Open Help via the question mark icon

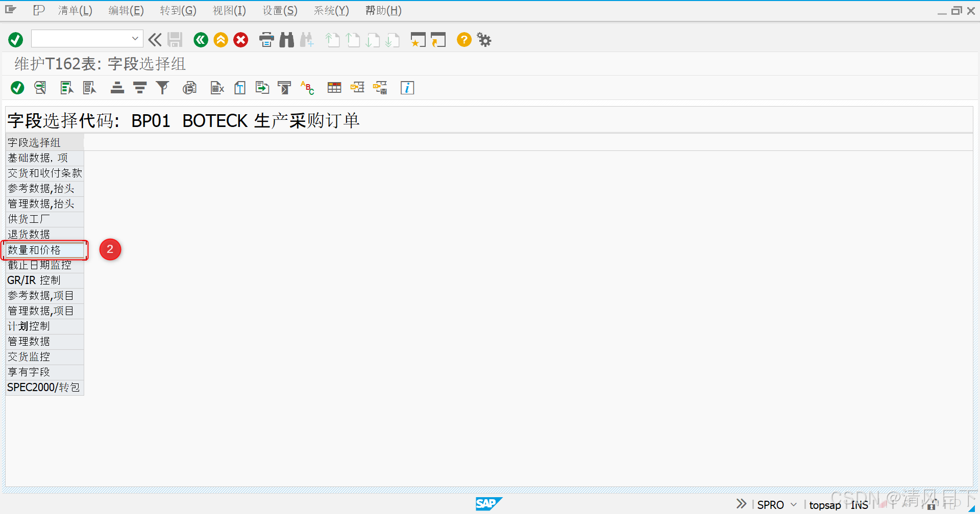click(x=463, y=39)
